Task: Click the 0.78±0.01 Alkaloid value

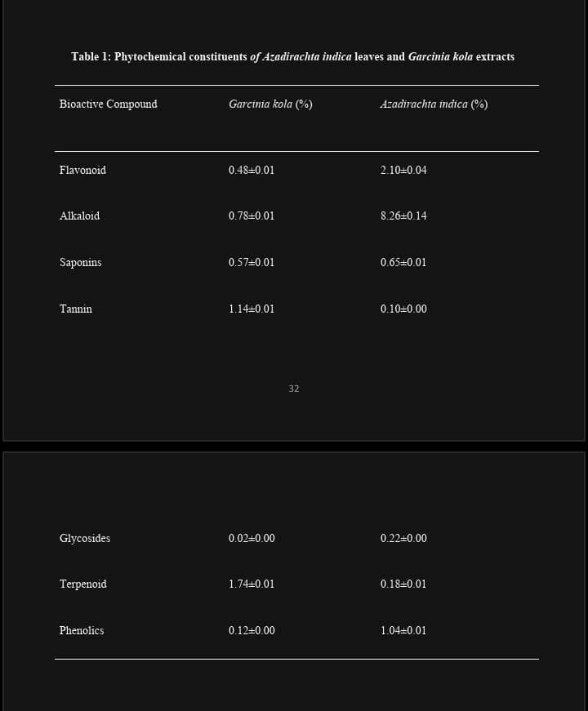Action: [x=252, y=216]
